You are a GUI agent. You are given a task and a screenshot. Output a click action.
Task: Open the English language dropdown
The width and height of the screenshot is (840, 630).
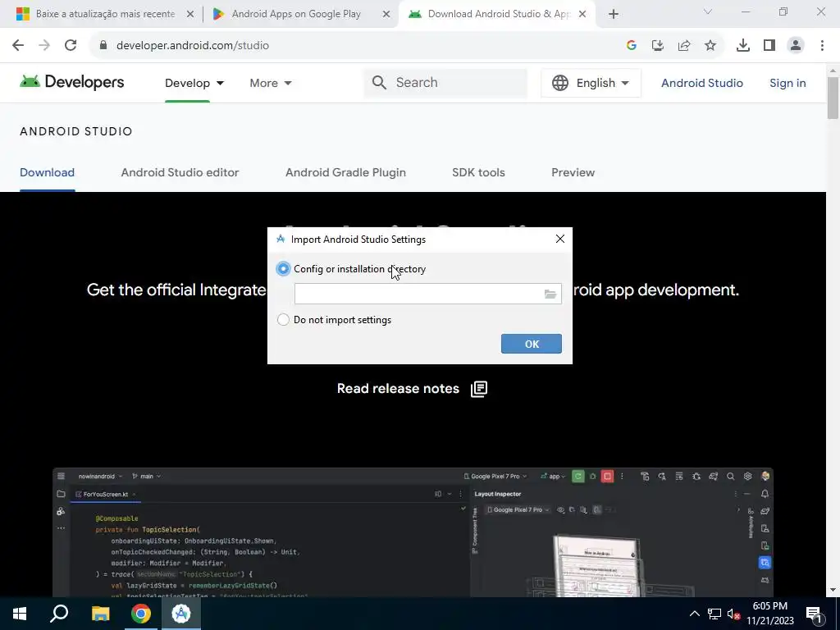click(x=591, y=83)
